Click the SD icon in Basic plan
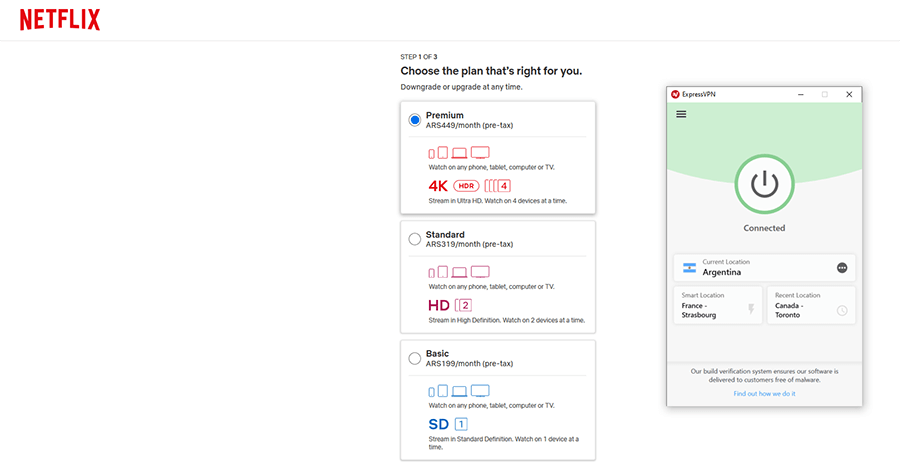 click(439, 424)
